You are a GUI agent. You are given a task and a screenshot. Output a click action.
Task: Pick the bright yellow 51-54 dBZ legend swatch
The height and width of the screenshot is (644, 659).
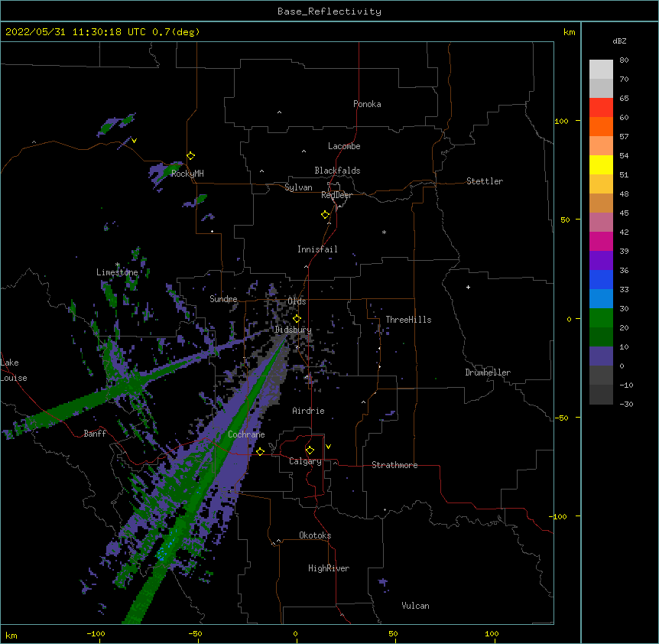(x=601, y=164)
